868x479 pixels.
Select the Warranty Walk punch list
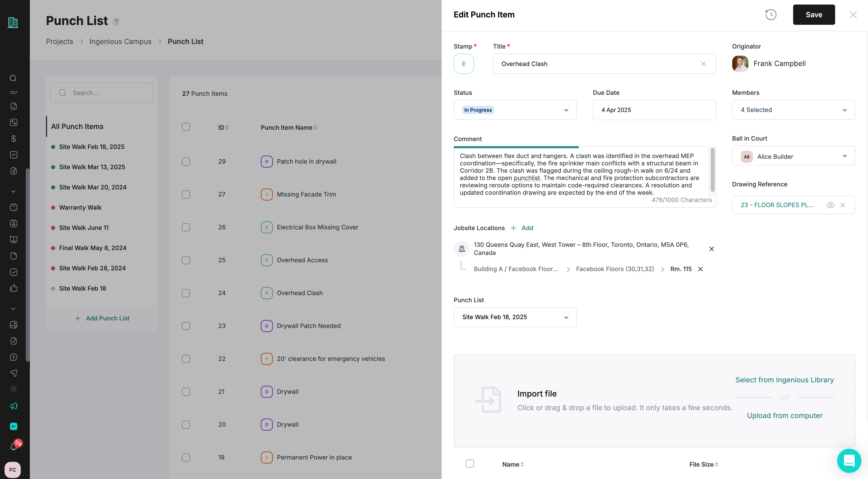80,207
